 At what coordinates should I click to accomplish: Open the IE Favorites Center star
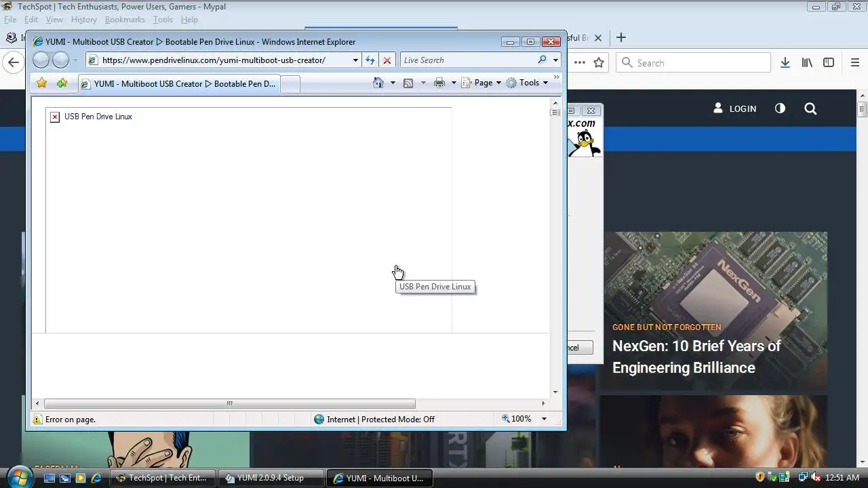pyautogui.click(x=41, y=83)
